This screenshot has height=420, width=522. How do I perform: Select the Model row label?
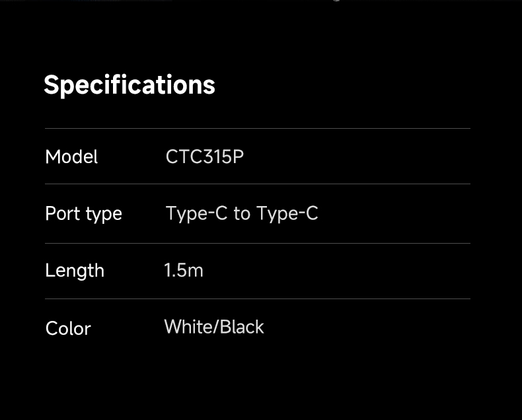[x=71, y=157]
